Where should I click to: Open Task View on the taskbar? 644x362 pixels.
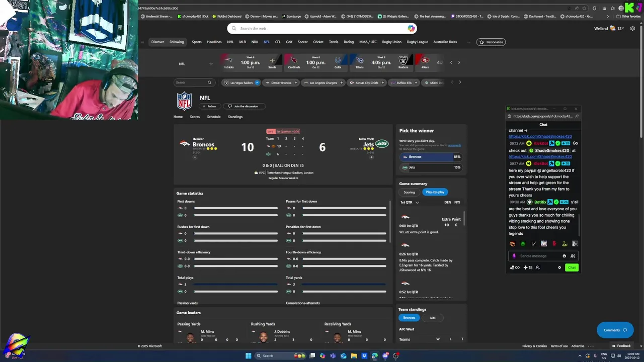312,356
